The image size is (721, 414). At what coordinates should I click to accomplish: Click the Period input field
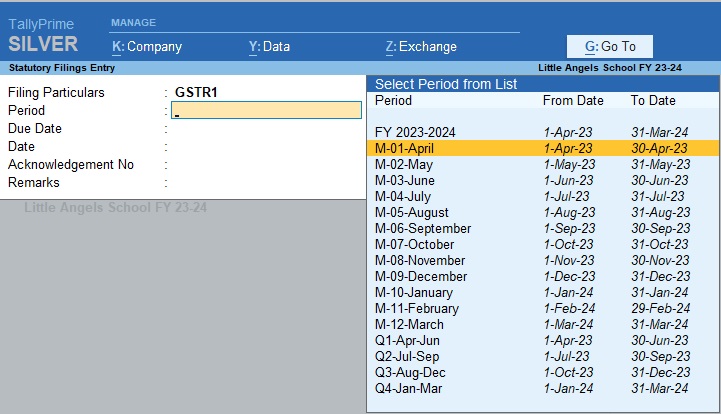point(267,110)
